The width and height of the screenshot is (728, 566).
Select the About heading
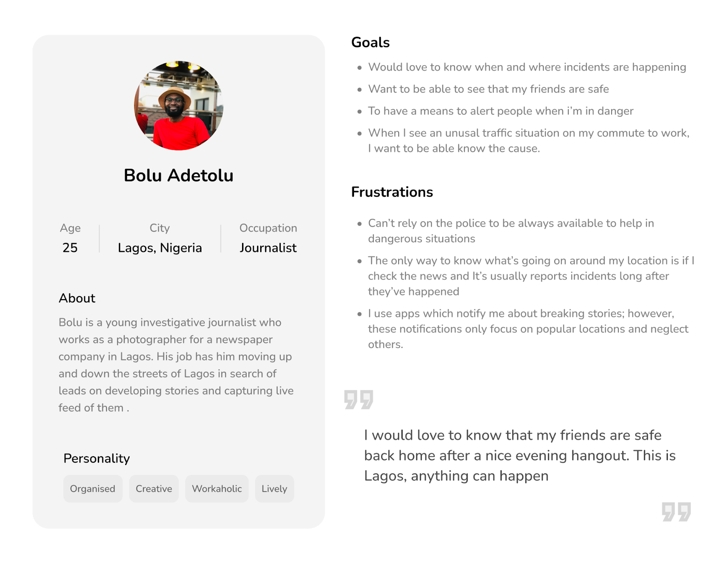click(77, 298)
